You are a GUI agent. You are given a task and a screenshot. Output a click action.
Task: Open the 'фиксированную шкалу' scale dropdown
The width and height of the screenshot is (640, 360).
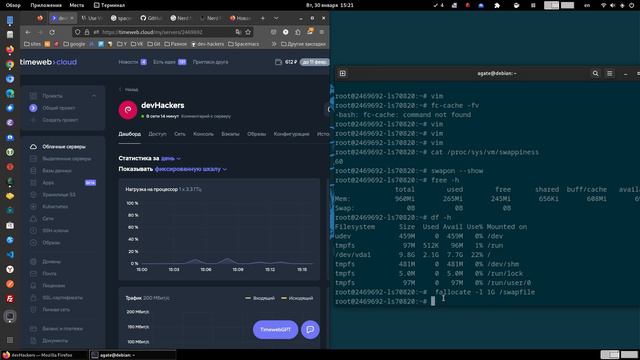point(191,169)
